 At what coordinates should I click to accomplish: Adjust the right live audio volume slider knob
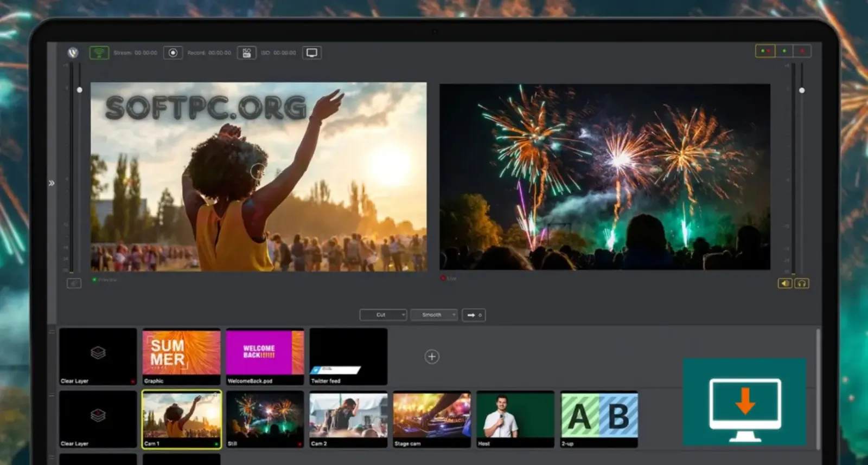pyautogui.click(x=802, y=91)
